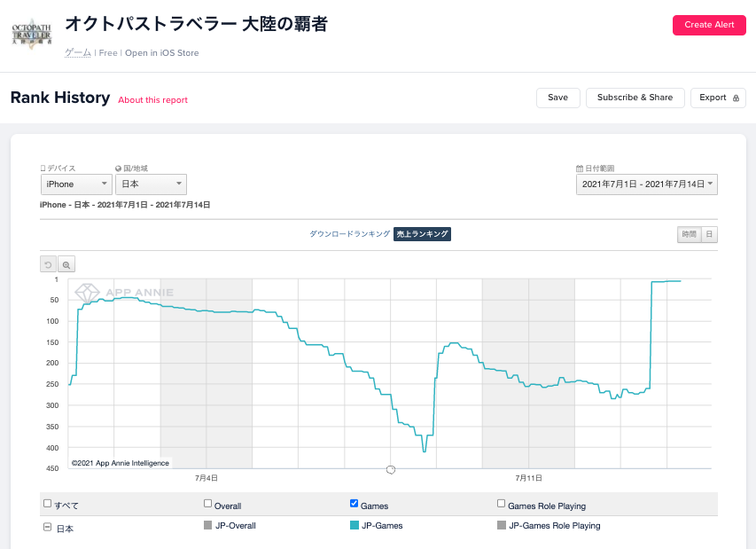Image resolution: width=756 pixels, height=549 pixels.
Task: Switch to ダウンロードランキング tab
Action: point(349,234)
